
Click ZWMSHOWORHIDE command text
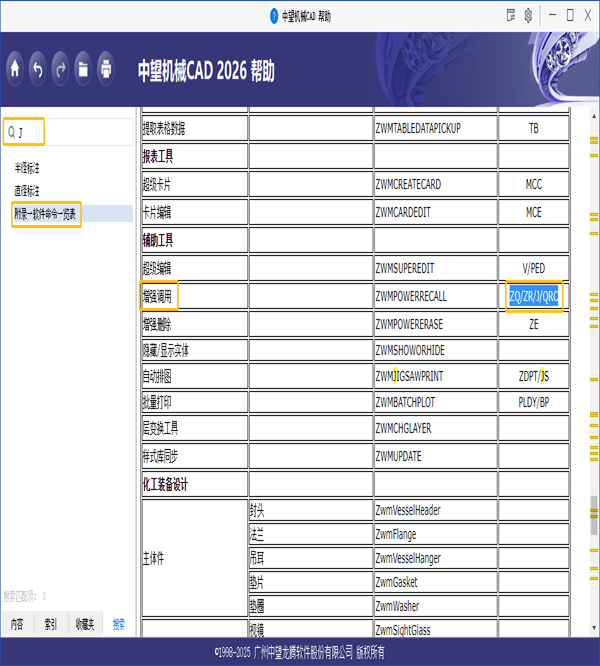(x=410, y=351)
